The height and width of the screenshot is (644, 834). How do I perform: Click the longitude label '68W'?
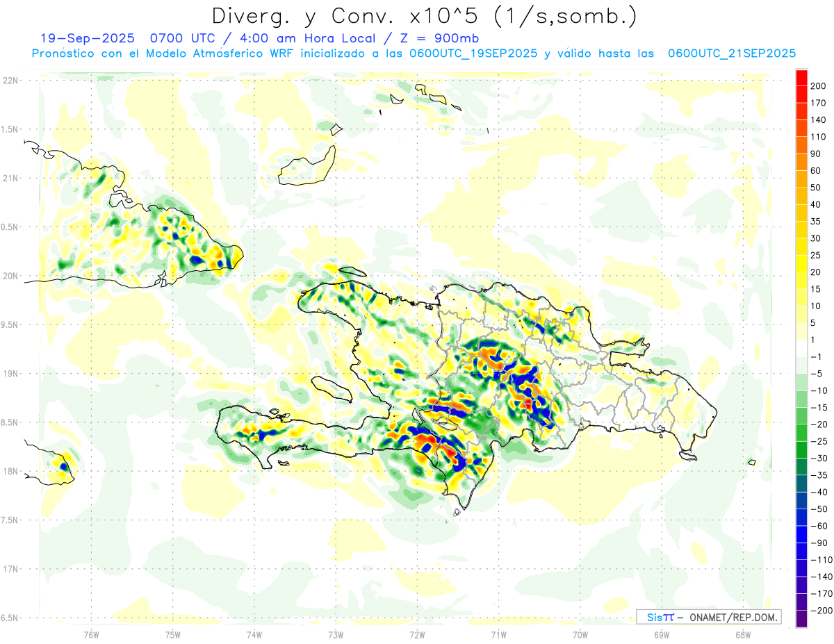click(x=742, y=635)
